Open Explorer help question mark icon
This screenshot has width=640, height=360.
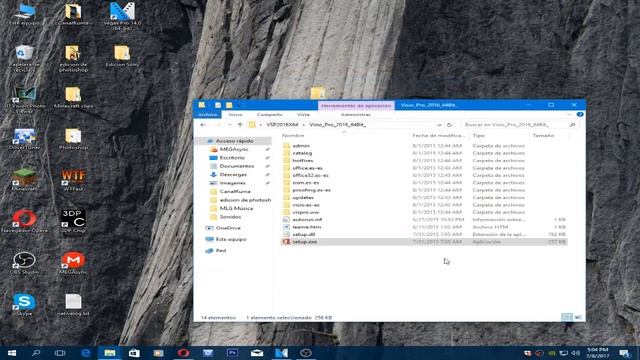pyautogui.click(x=580, y=115)
